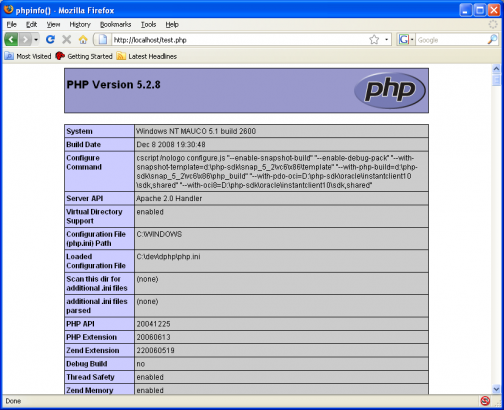
Task: Click the Scan this dir for additional .ini files label
Action: [x=97, y=283]
